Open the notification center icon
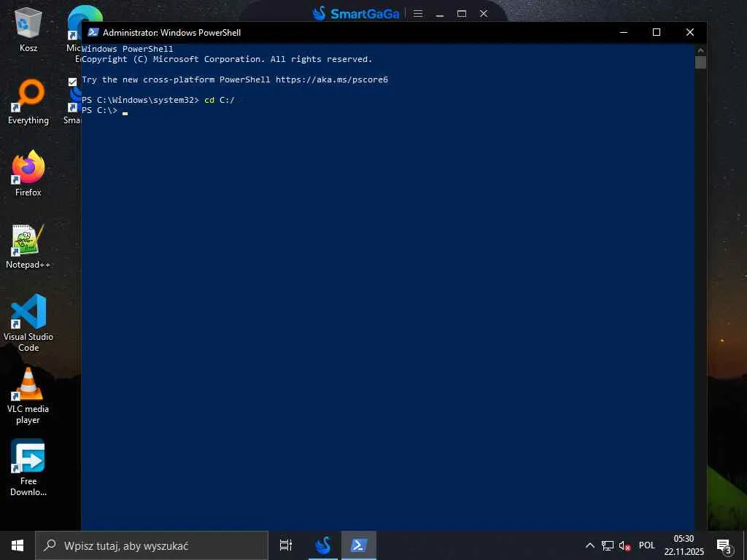Image resolution: width=747 pixels, height=560 pixels. [724, 545]
